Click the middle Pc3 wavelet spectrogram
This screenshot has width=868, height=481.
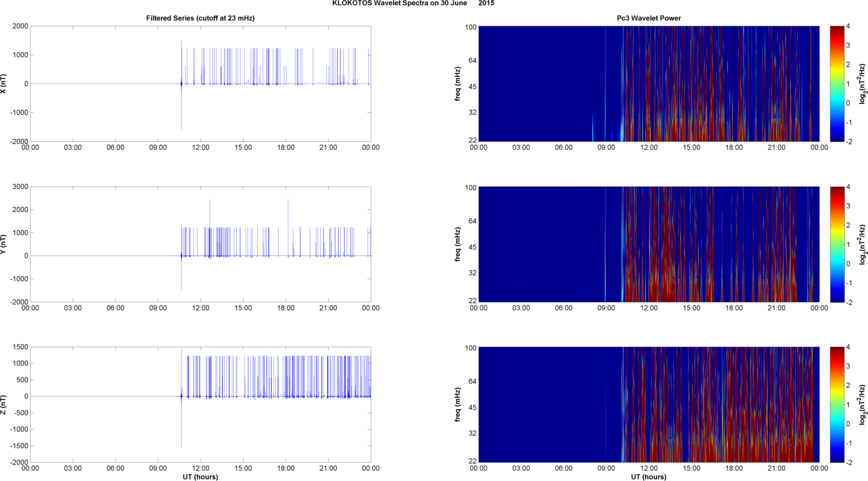tap(649, 244)
